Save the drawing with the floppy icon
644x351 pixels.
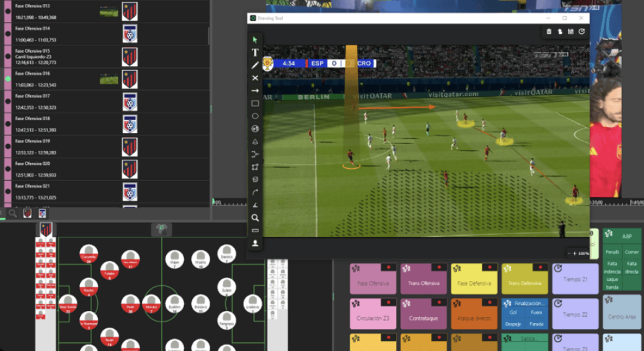(x=571, y=31)
